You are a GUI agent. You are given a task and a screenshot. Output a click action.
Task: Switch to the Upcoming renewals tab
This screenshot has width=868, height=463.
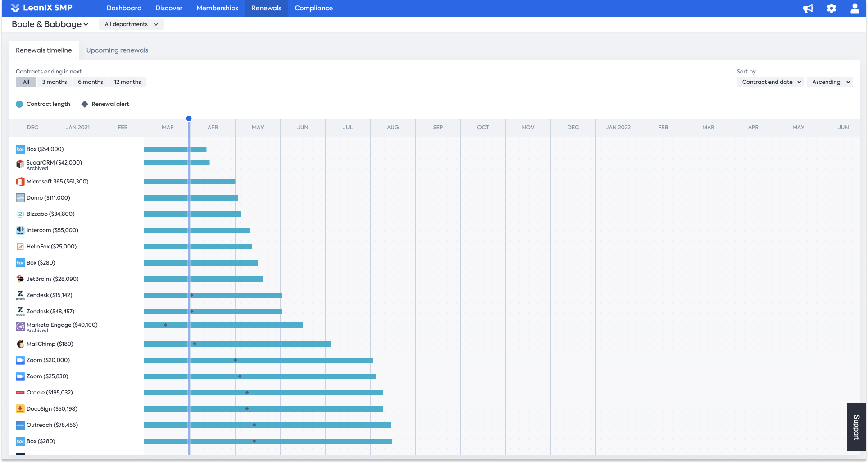click(x=117, y=50)
